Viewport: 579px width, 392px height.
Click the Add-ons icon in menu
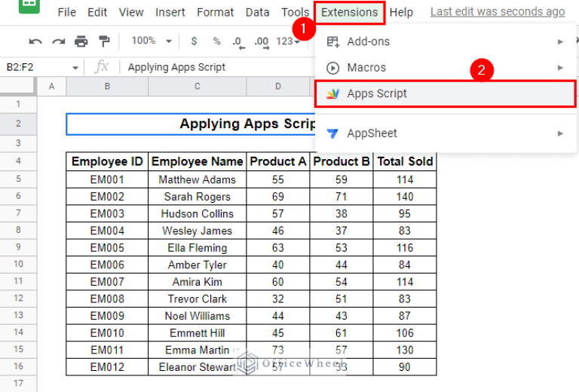click(332, 41)
